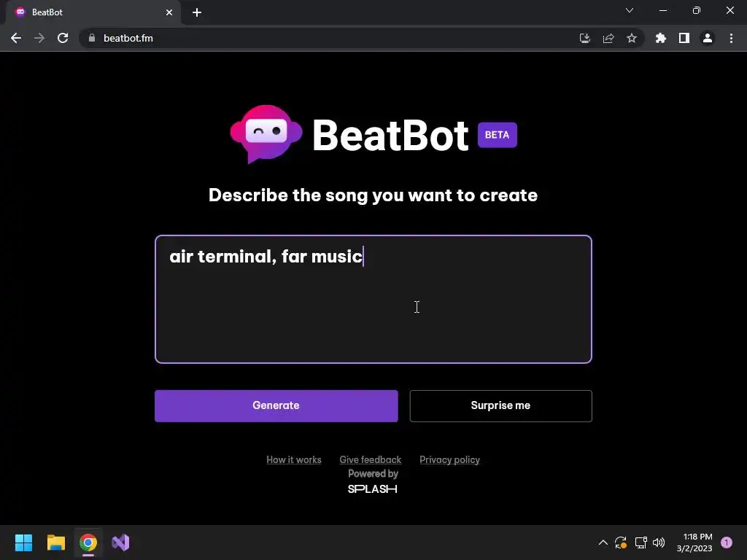Click the SPLASH logo in footer
This screenshot has height=560, width=747.
[373, 489]
